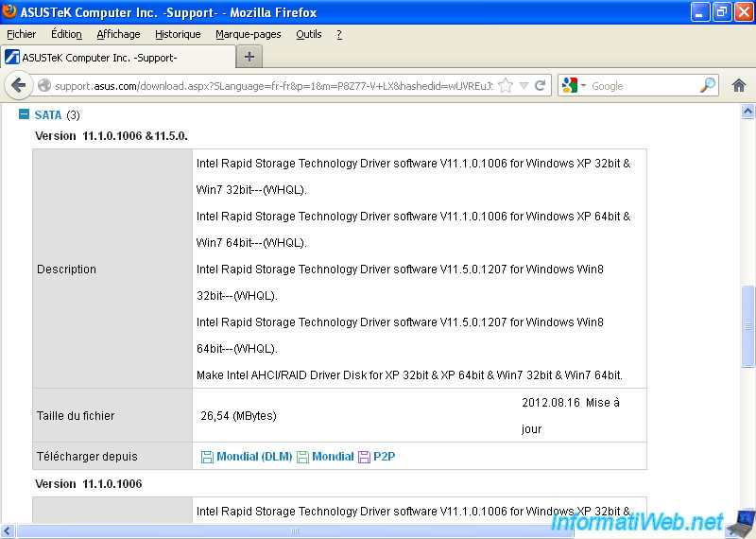Reload the page using the refresh icon
Viewport: 756px width, 539px height.
pos(540,85)
